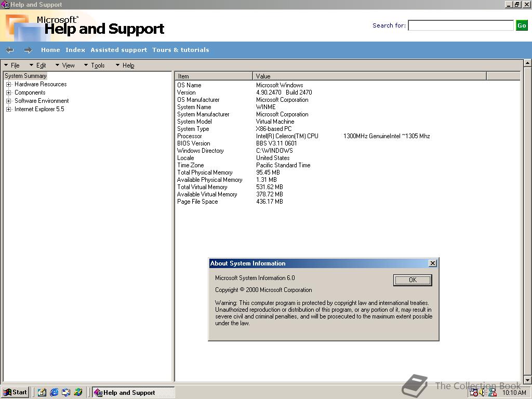Expand the Software Environment tree node
Image resolution: width=532 pixels, height=399 pixels.
pyautogui.click(x=8, y=101)
